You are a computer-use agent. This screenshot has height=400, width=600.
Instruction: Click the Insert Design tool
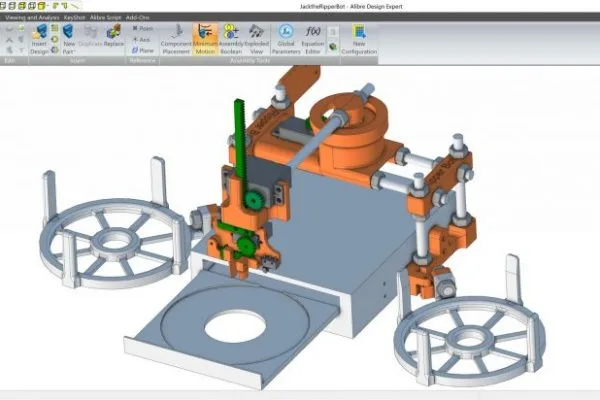(39, 40)
